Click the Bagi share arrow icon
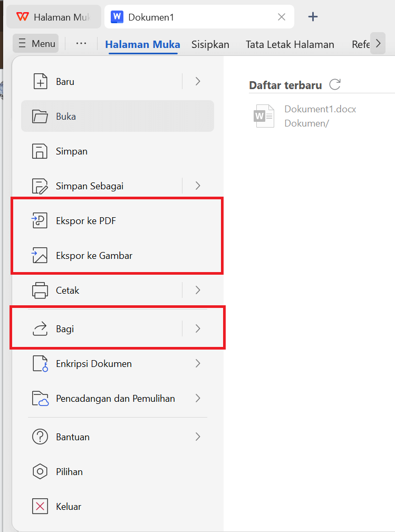Screen dimensions: 395x532 click(x=40, y=329)
